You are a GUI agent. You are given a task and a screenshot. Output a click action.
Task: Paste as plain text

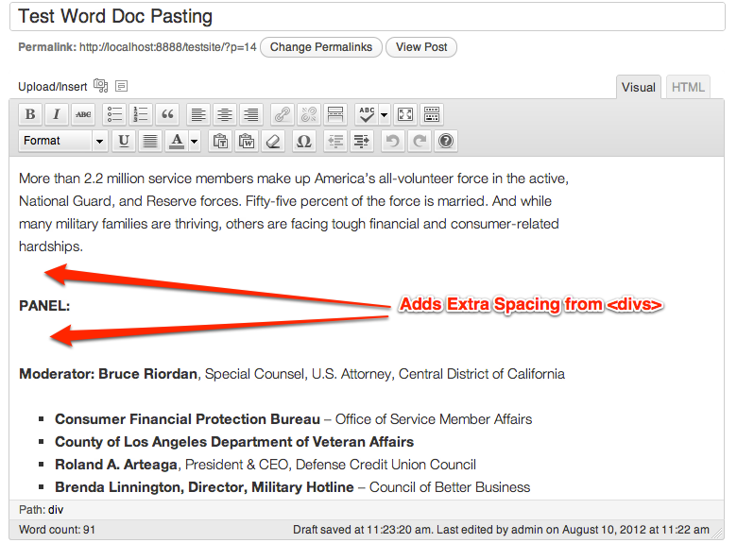(x=220, y=141)
